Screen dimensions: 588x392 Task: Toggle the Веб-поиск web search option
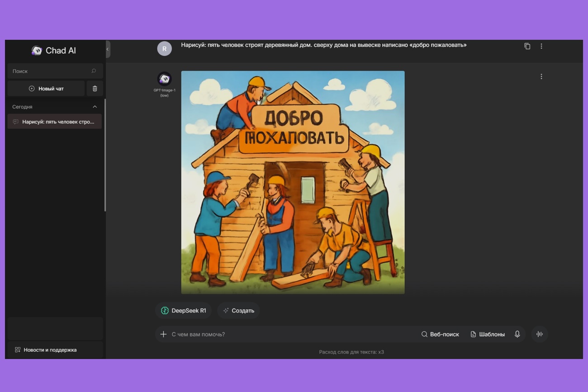[440, 334]
